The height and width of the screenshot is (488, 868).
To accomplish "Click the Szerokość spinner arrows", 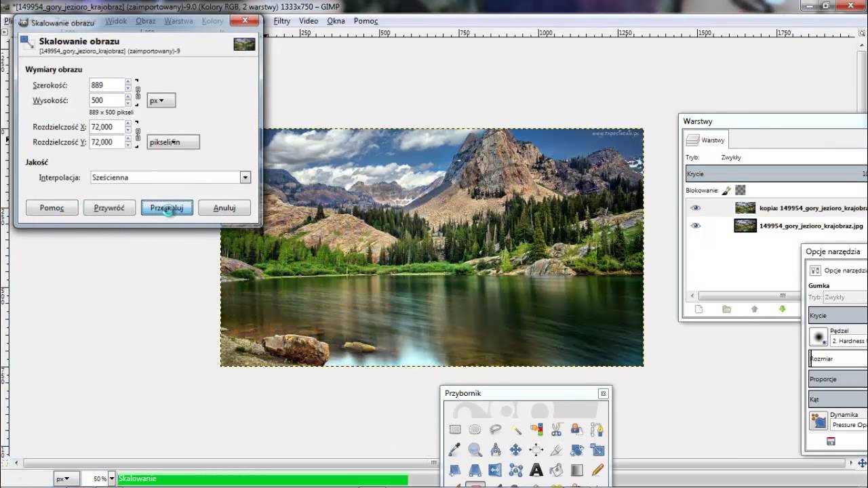I will pos(127,85).
